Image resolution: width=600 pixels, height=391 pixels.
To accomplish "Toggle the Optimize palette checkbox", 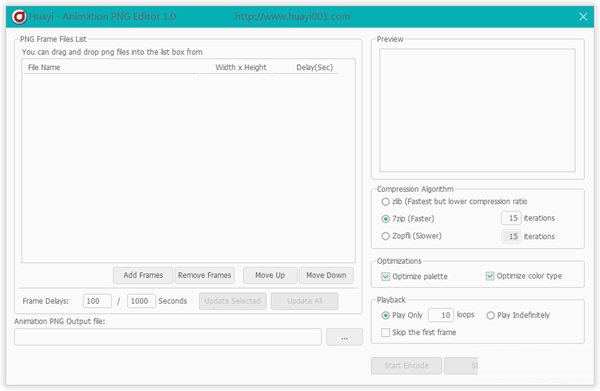I will [x=385, y=276].
